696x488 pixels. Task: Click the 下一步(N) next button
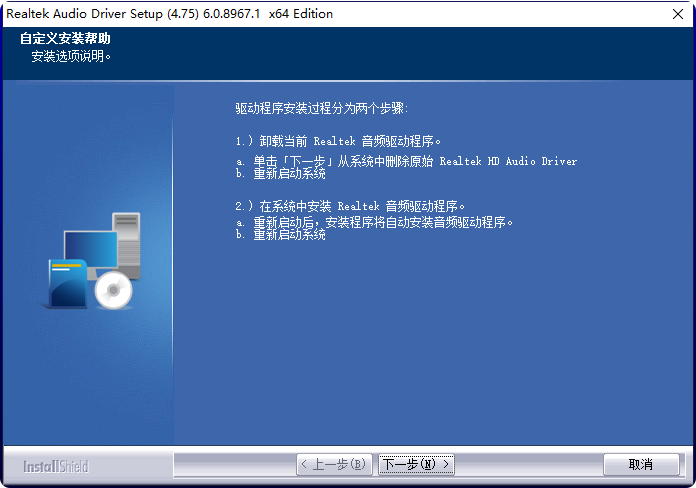[416, 464]
